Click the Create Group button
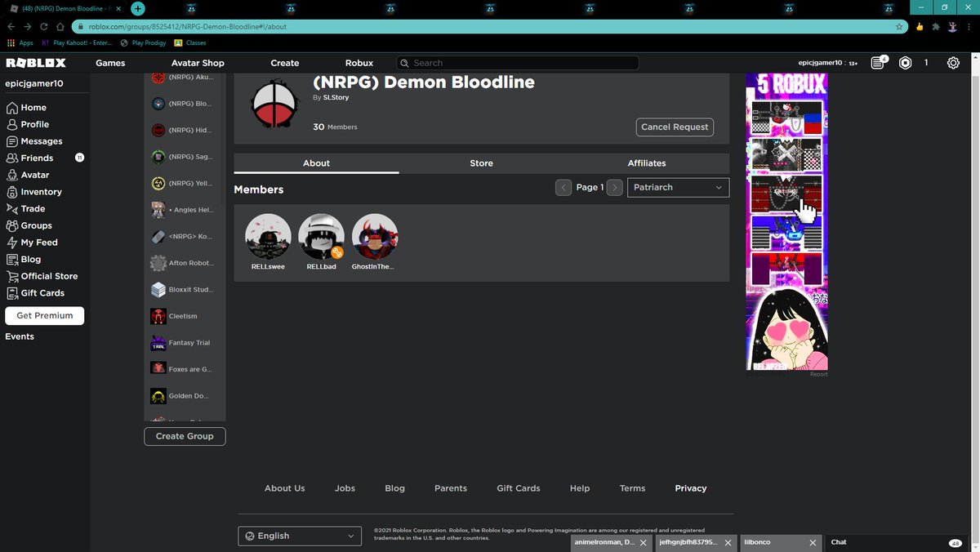The width and height of the screenshot is (980, 552). (185, 436)
